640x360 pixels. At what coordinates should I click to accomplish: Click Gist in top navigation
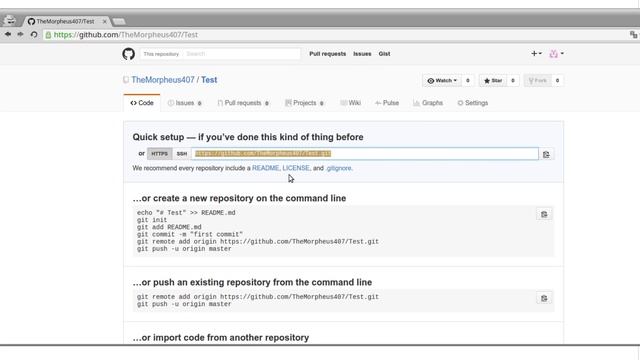click(384, 54)
